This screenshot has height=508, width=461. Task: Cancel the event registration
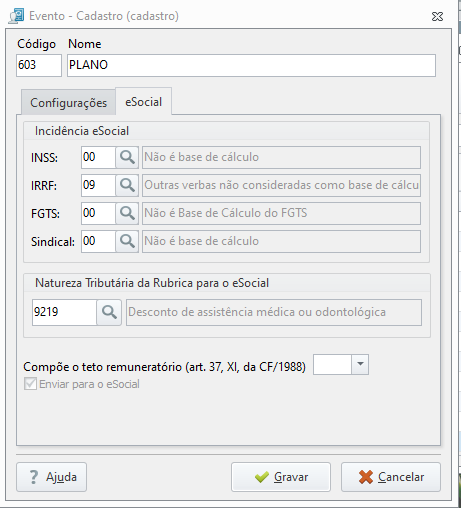391,477
